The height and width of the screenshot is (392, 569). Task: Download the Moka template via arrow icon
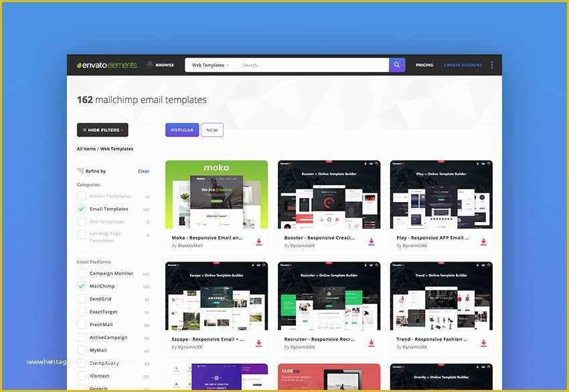[259, 241]
